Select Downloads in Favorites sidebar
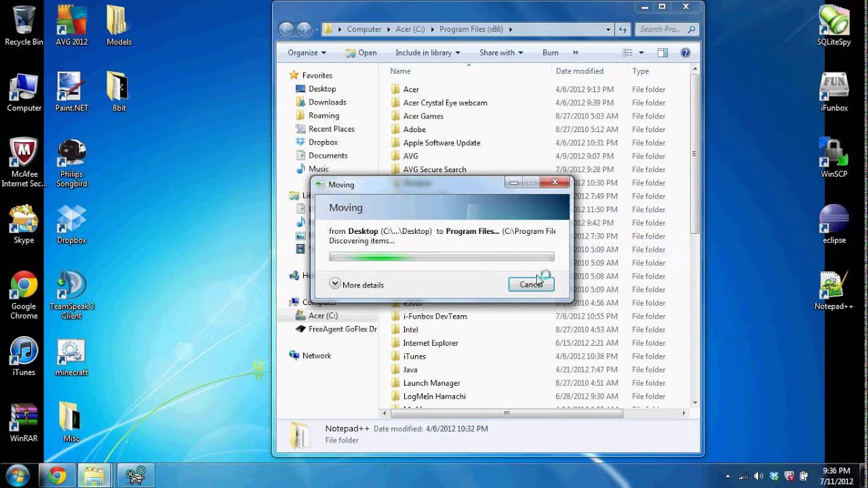 327,102
